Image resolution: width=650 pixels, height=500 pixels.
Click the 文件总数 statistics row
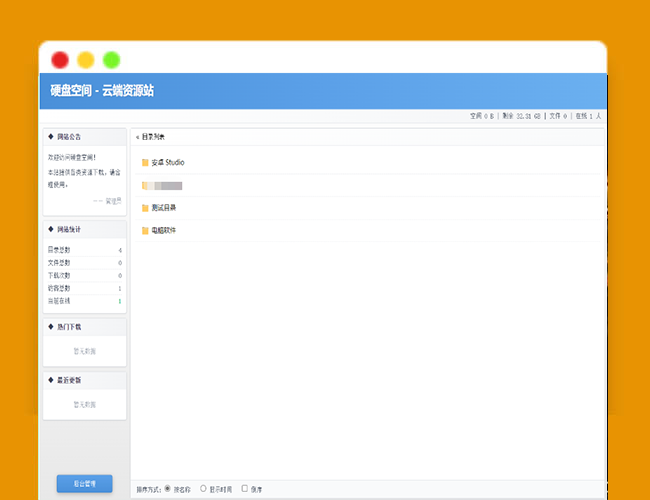click(x=85, y=263)
